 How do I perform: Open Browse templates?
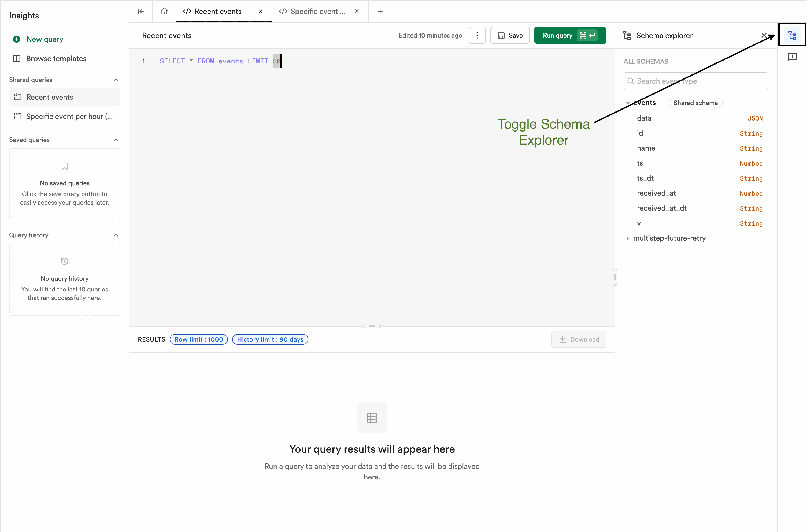coord(56,58)
